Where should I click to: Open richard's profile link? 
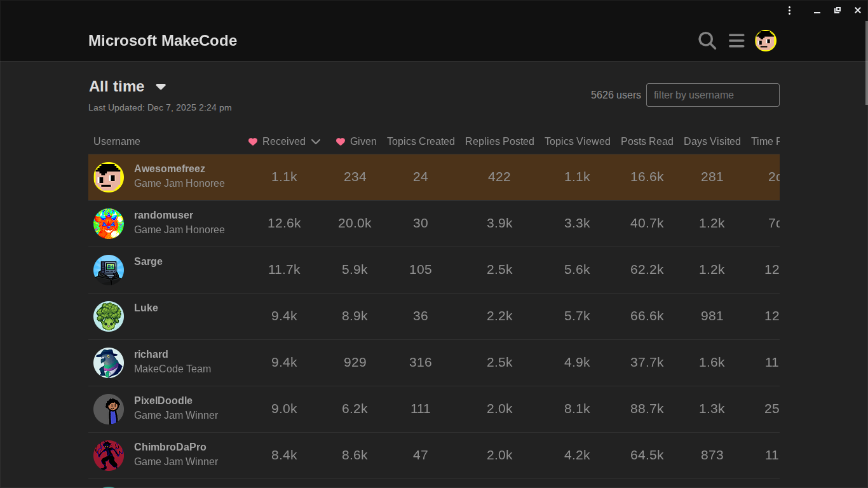(151, 355)
